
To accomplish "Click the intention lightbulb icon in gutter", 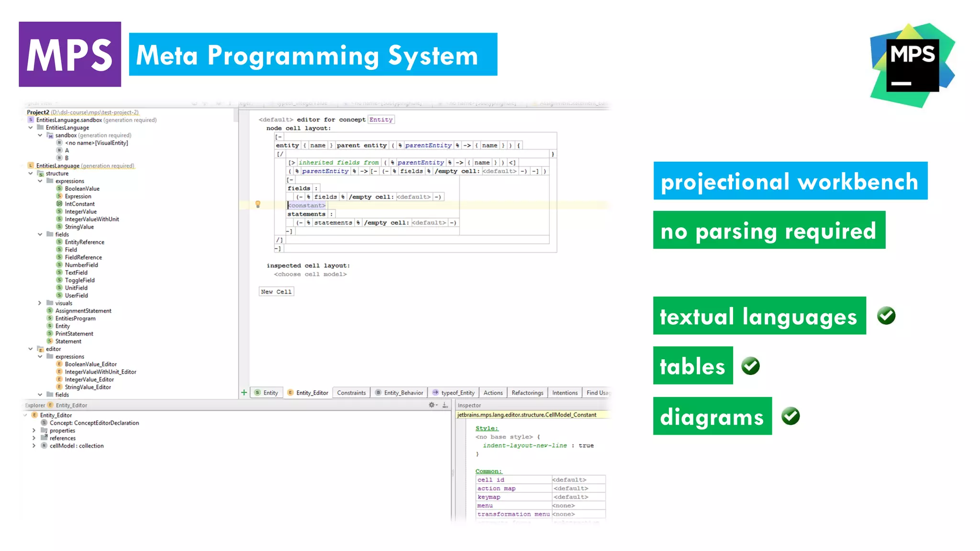I will [x=258, y=205].
